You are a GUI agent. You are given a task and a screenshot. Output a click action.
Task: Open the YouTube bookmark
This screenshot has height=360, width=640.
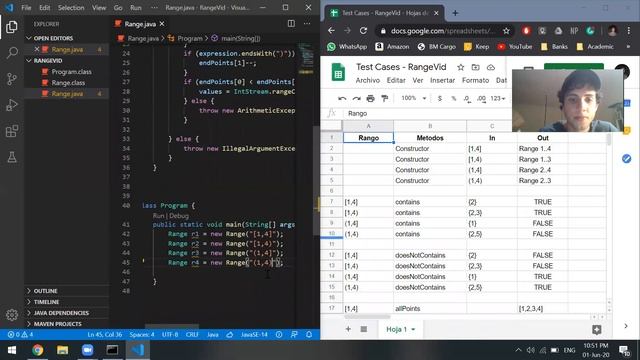515,47
